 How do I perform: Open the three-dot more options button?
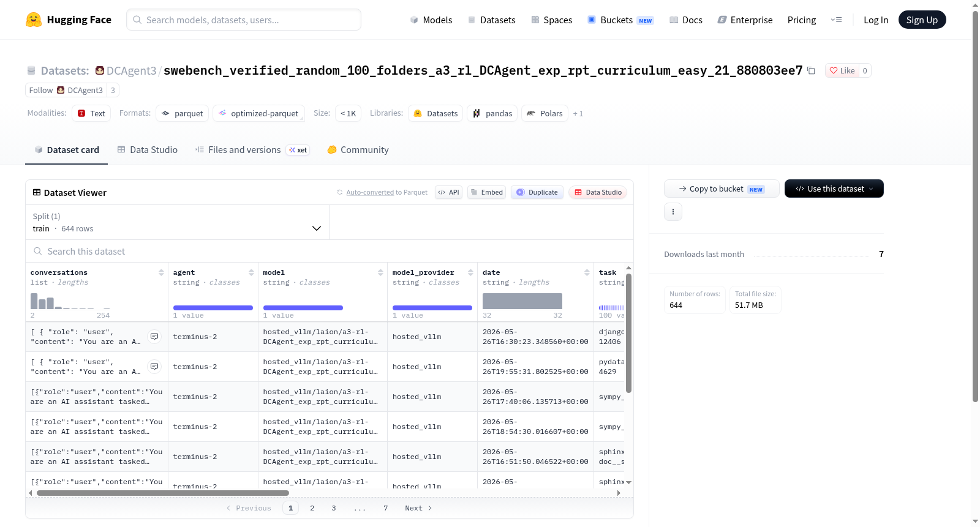tap(673, 212)
